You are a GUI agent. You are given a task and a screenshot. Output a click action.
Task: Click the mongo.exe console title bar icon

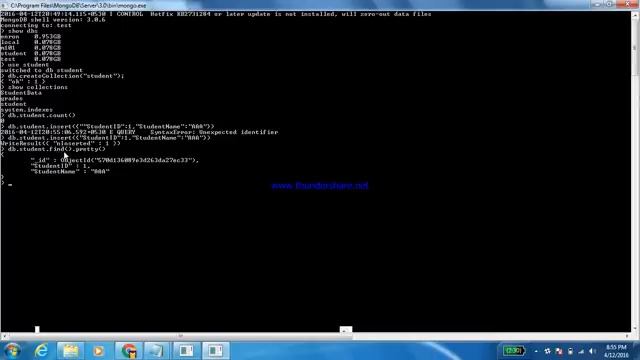pos(4,5)
